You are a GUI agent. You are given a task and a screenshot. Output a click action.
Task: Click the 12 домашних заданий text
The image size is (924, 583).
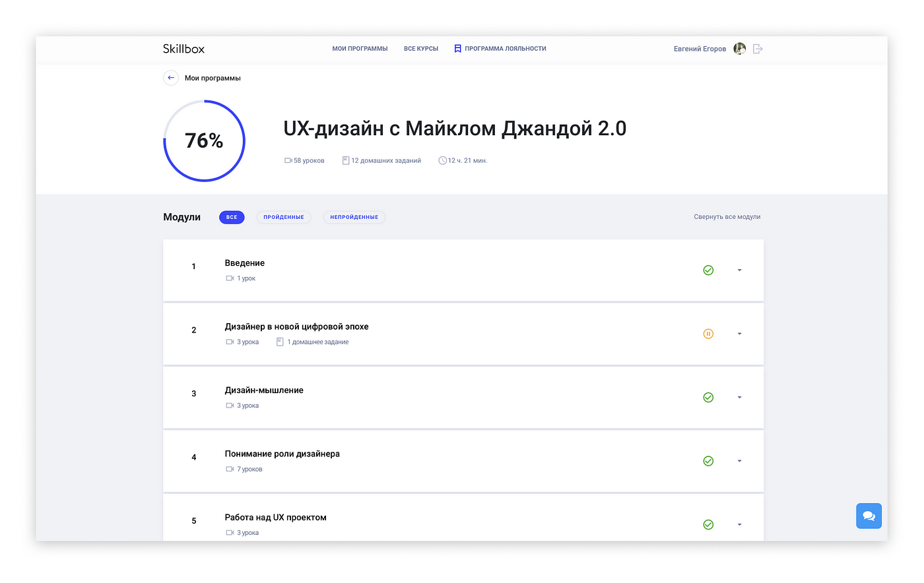(386, 160)
